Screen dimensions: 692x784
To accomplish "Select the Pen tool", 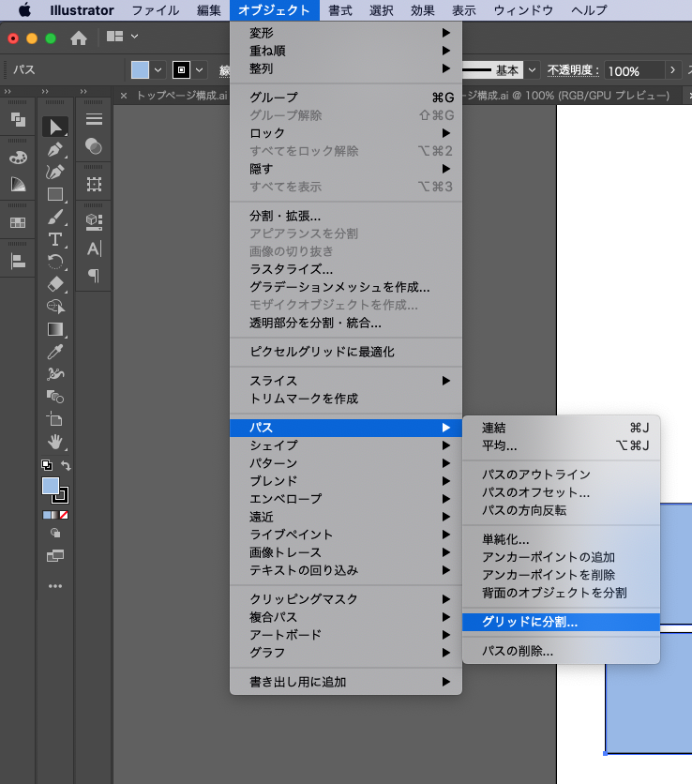I will click(55, 149).
